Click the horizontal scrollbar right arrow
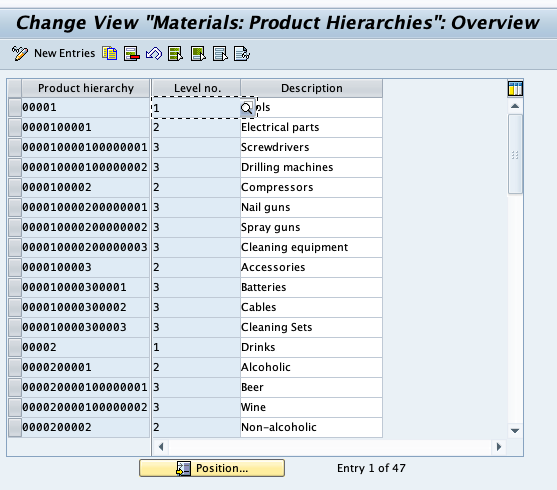 pos(499,447)
